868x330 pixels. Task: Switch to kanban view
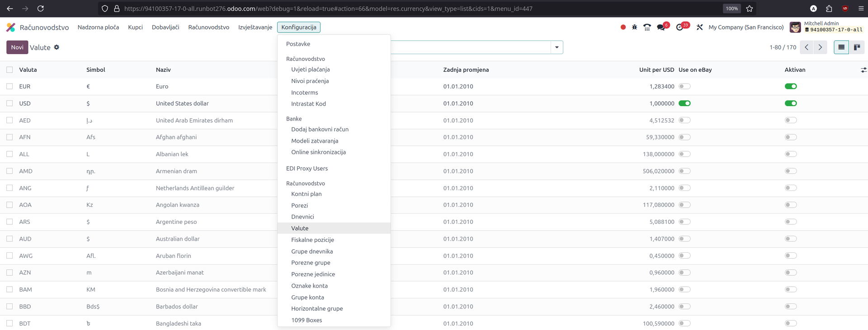pyautogui.click(x=857, y=47)
